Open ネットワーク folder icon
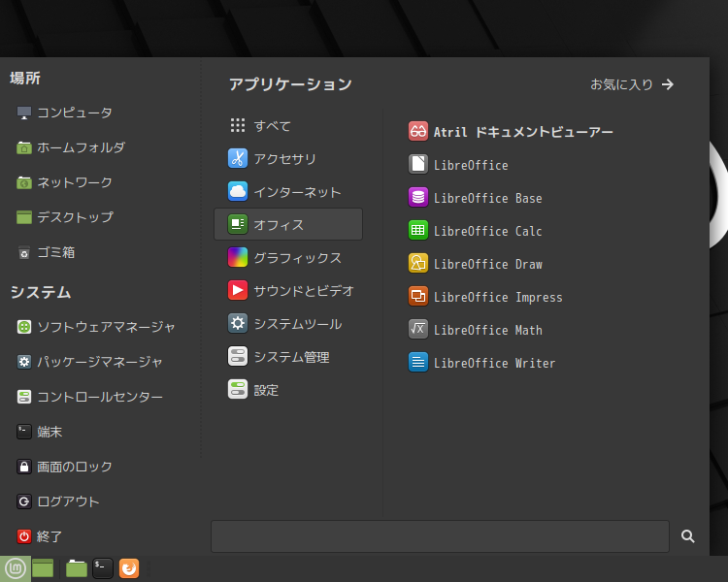 tap(24, 182)
